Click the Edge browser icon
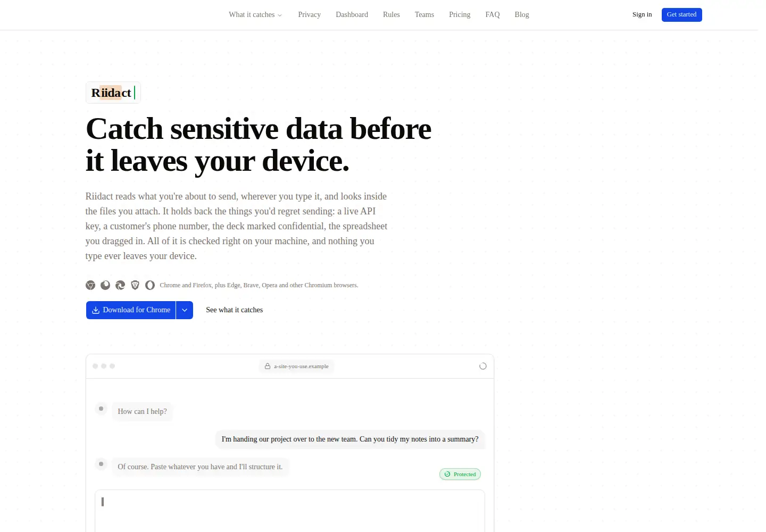The width and height of the screenshot is (766, 532). [x=120, y=285]
